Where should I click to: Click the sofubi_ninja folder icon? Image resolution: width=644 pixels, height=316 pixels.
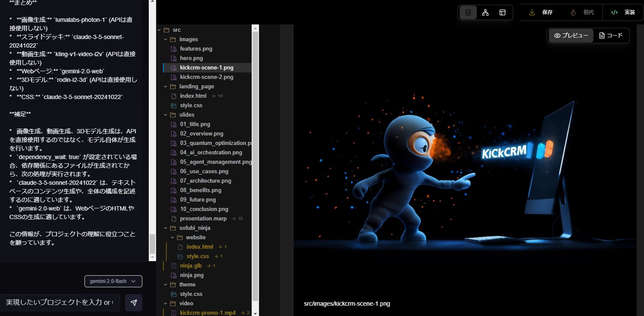173,228
